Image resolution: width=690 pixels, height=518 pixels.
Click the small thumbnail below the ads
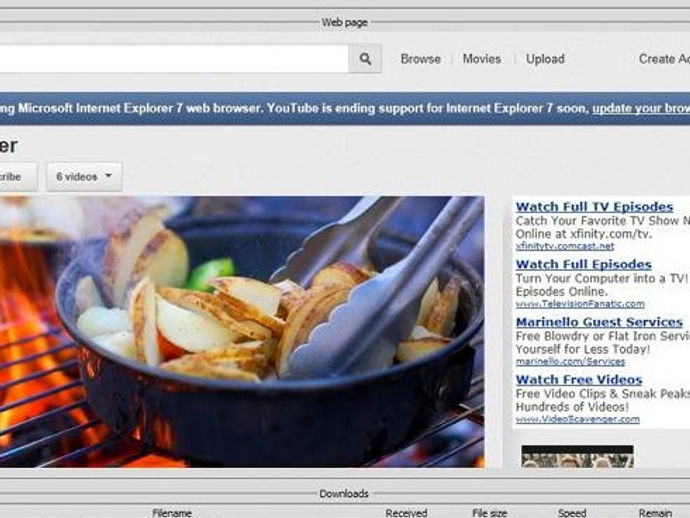[577, 456]
